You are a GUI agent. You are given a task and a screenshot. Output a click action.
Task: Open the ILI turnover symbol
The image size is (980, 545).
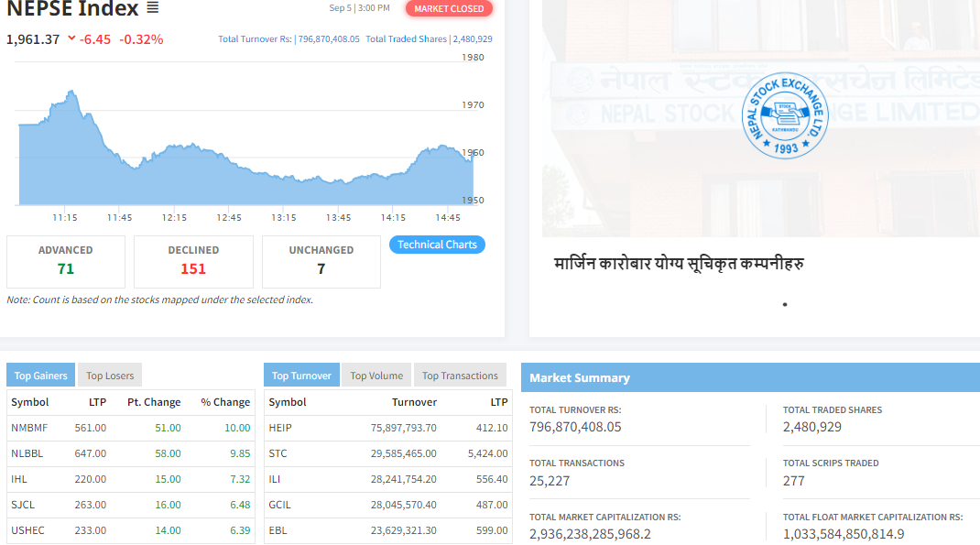(x=275, y=479)
